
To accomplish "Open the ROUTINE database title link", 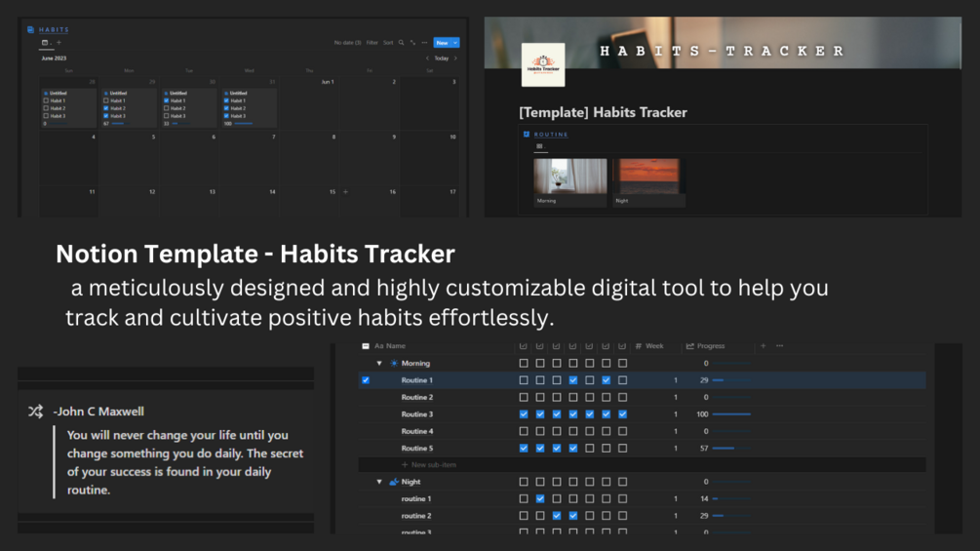I will pos(551,135).
